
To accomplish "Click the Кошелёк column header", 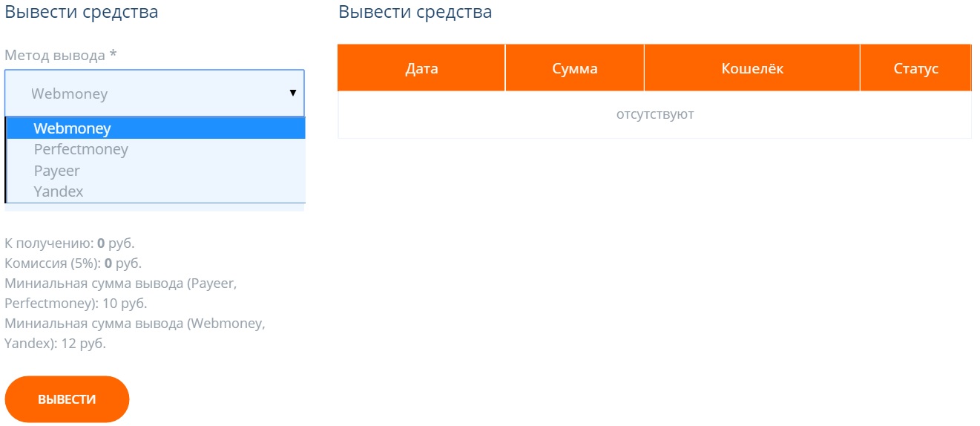I will (752, 68).
